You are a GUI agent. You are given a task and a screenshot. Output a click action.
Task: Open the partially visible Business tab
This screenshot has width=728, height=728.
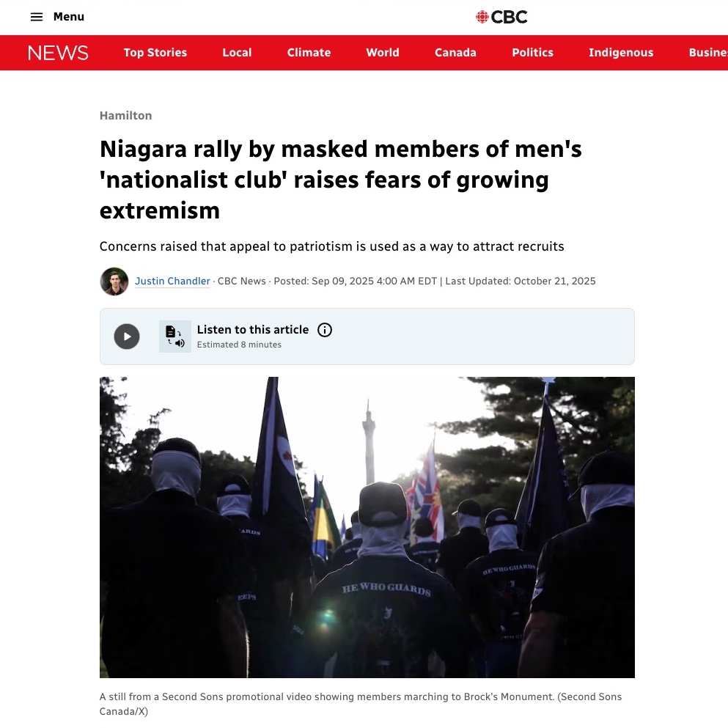click(x=708, y=53)
